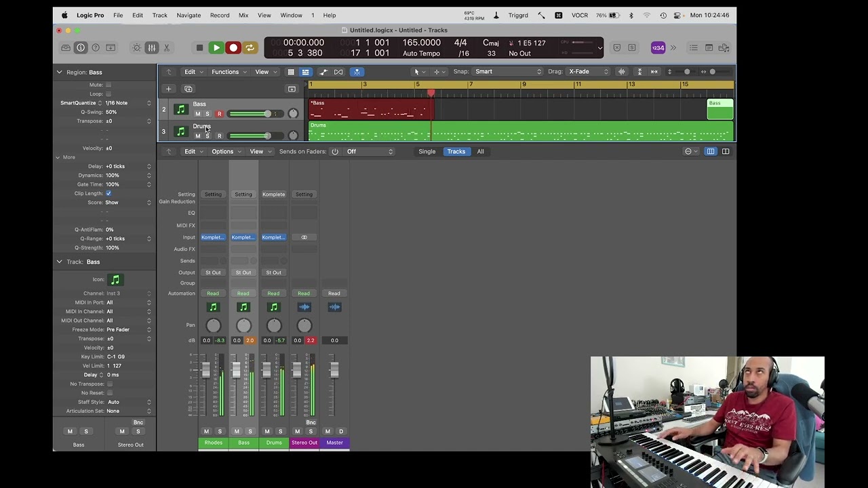The image size is (868, 488).
Task: Open the Editors scissors icon
Action: click(x=167, y=47)
